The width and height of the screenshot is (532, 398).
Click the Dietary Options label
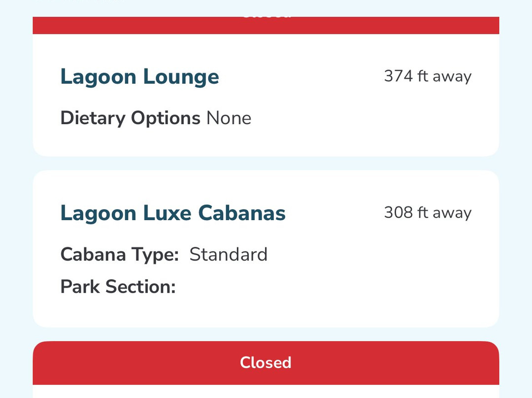pos(130,118)
